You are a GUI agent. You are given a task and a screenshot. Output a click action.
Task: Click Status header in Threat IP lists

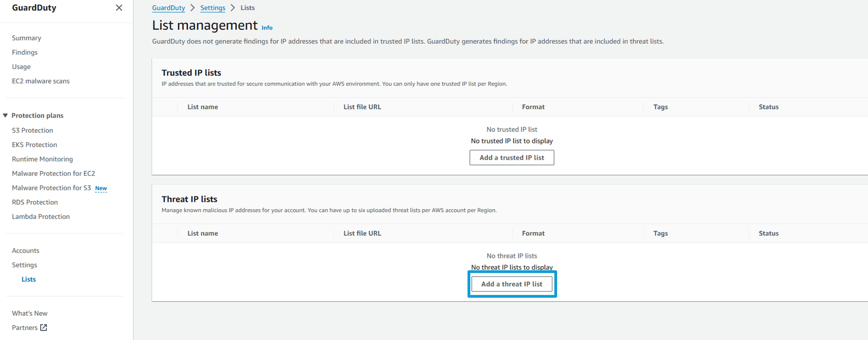[769, 233]
